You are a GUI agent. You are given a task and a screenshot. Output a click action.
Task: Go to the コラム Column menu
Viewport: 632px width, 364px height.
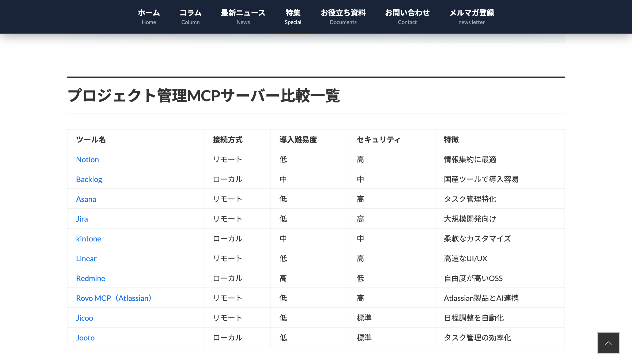point(190,17)
